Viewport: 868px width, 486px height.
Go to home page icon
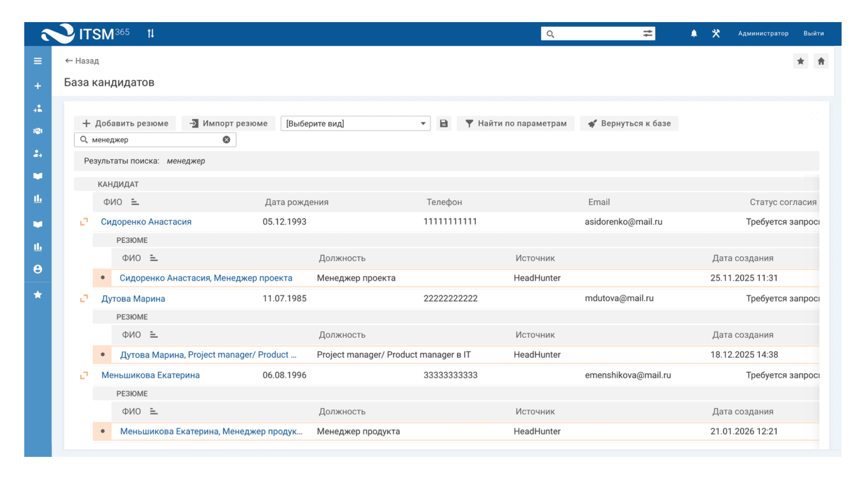tap(821, 61)
